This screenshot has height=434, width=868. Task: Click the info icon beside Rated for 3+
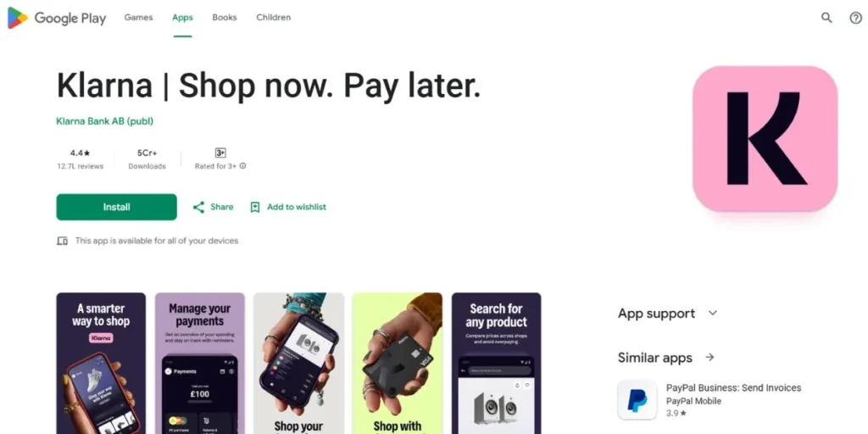(x=243, y=166)
